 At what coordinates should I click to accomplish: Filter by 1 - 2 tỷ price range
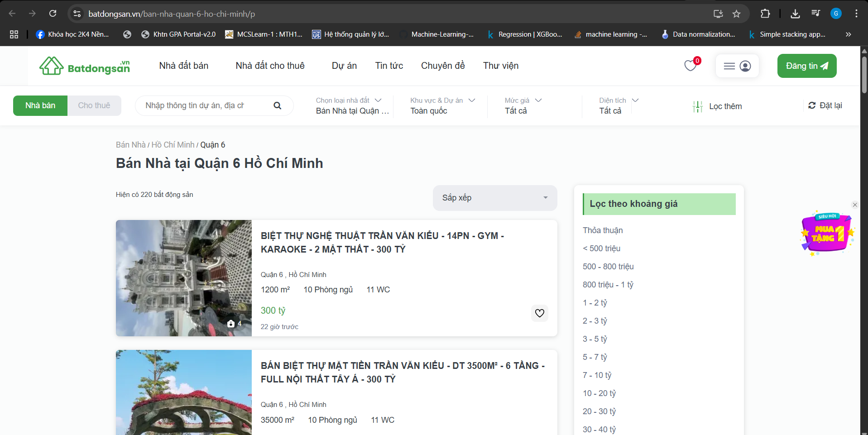595,303
